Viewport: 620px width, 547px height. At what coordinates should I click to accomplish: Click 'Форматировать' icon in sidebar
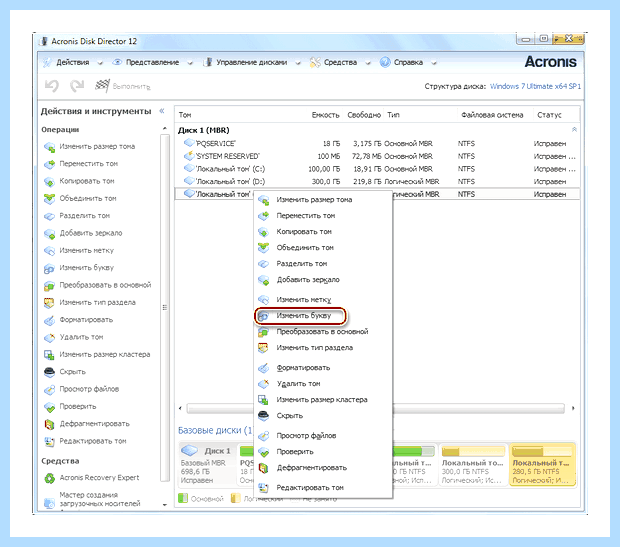(49, 320)
